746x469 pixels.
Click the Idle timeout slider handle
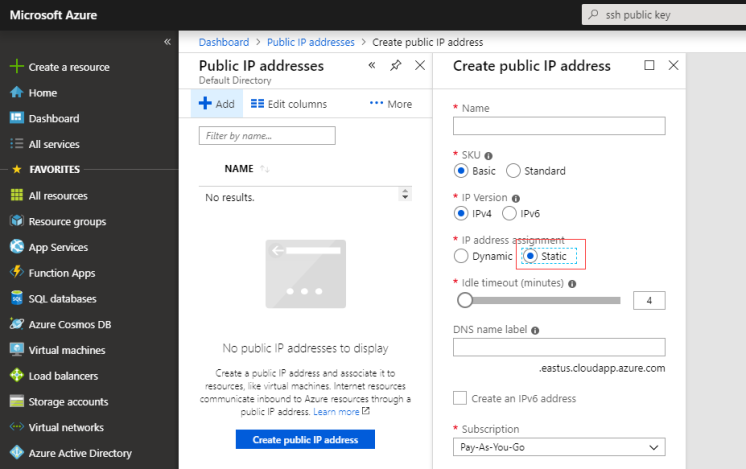[x=465, y=300]
